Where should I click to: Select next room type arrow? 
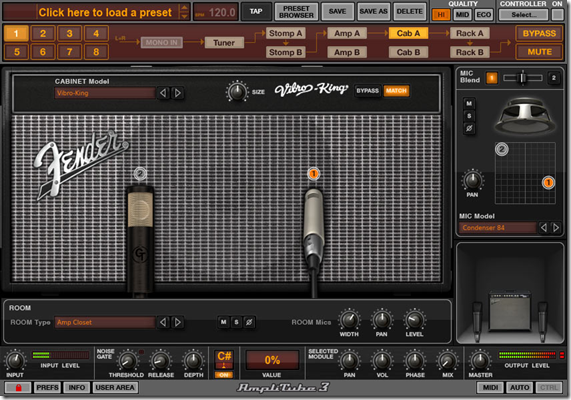[x=177, y=322]
